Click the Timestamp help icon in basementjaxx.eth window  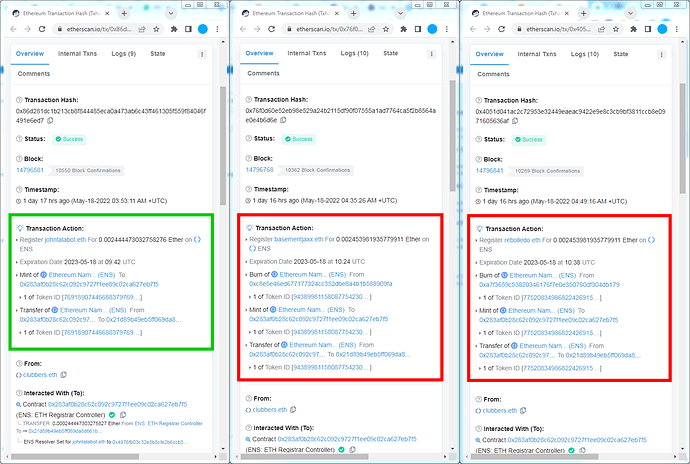[x=248, y=189]
